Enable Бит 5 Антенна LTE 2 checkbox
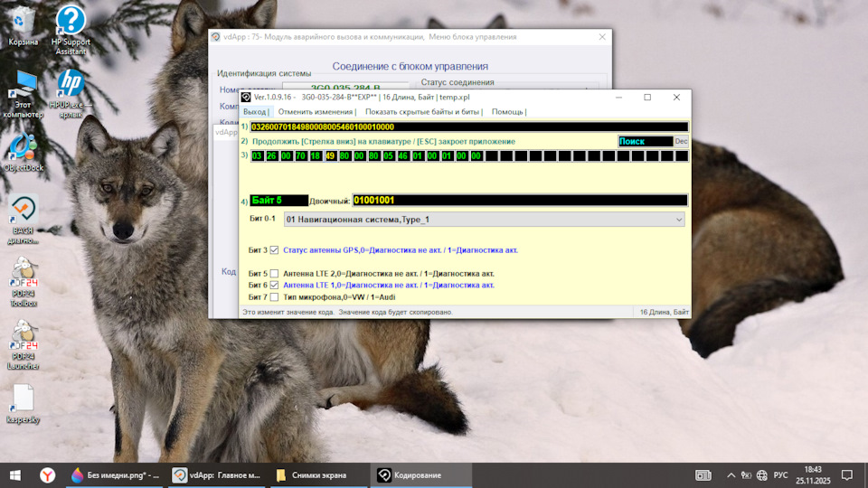Image resolution: width=868 pixels, height=488 pixels. coord(275,273)
